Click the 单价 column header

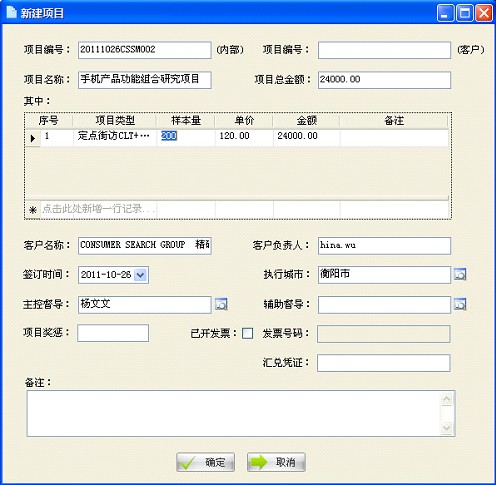point(244,120)
